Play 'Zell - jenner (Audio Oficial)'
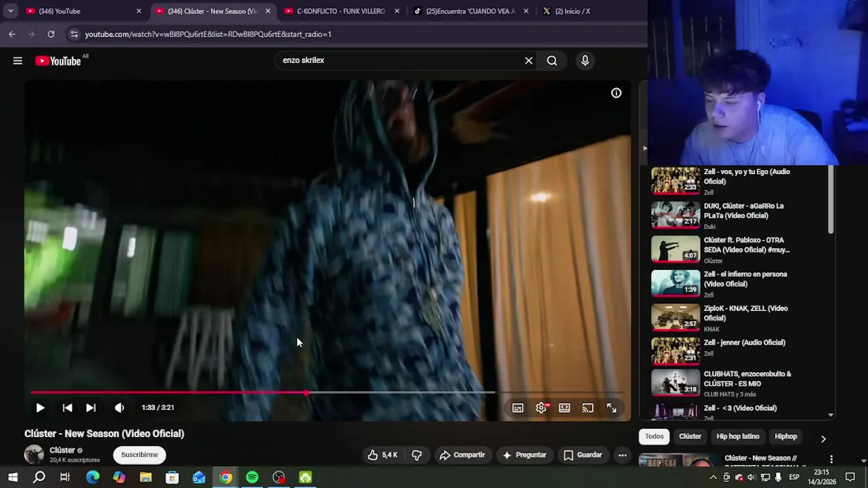Screen dimensions: 868x488 pos(736,352)
